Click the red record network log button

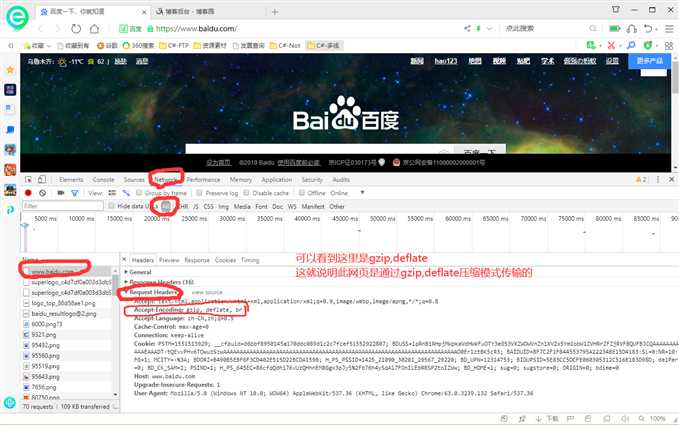tap(29, 193)
